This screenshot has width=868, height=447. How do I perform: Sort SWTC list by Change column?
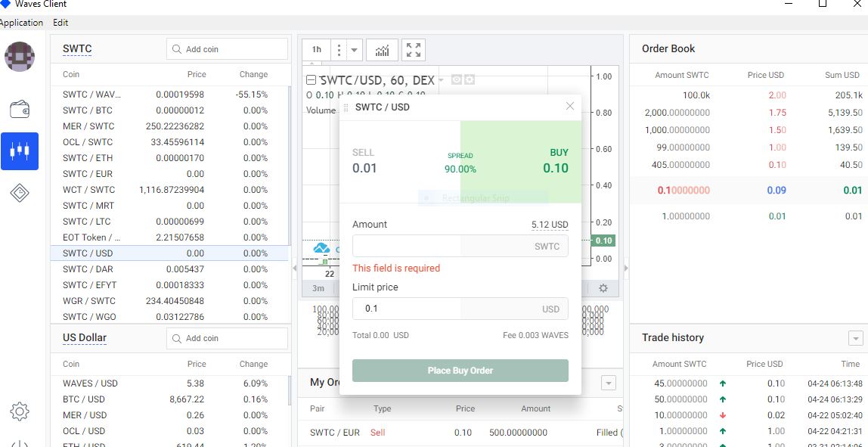[x=253, y=74]
